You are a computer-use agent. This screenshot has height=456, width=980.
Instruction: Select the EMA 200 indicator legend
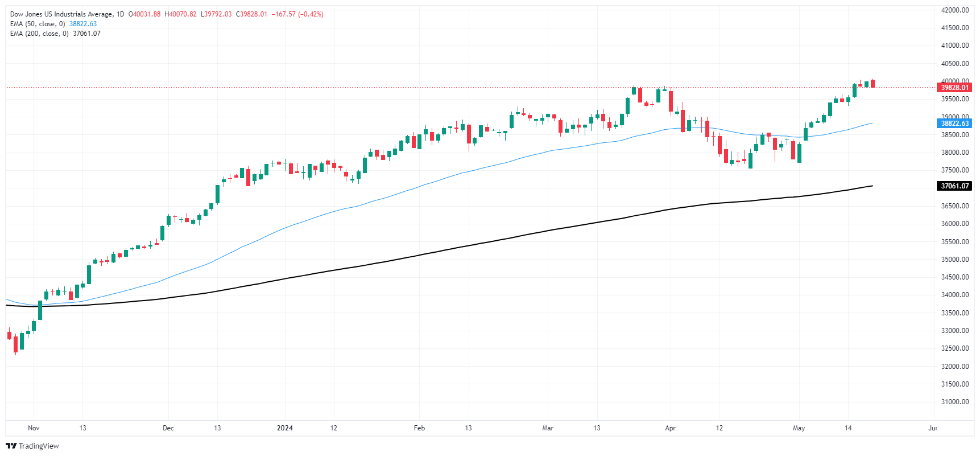tap(39, 34)
